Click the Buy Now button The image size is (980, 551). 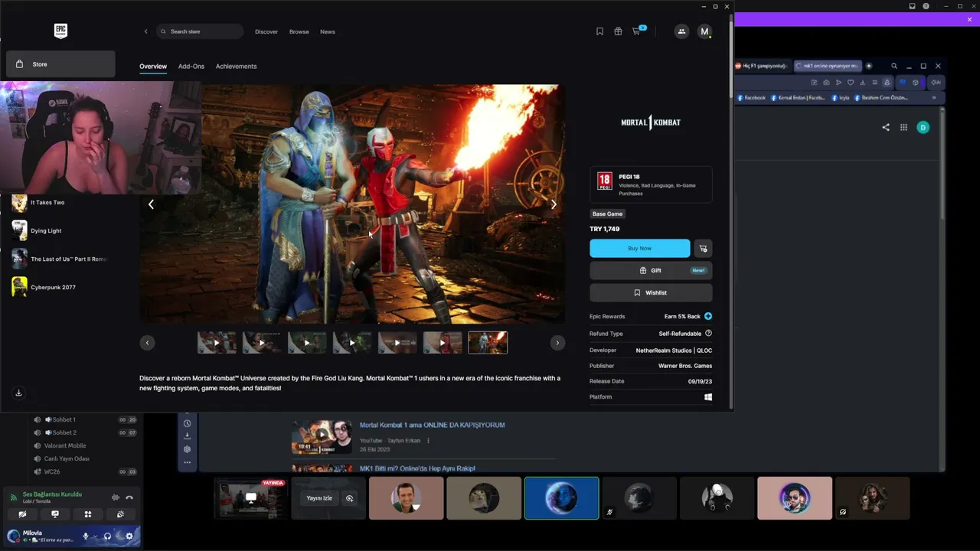tap(639, 248)
